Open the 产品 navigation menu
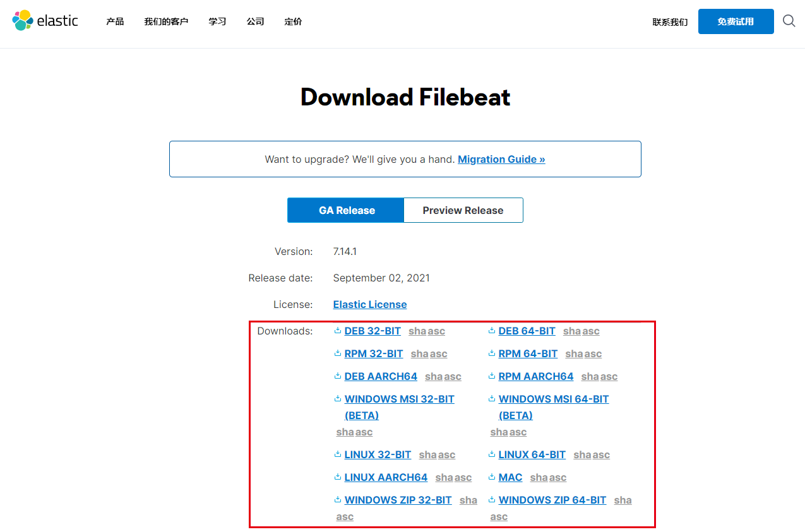The height and width of the screenshot is (532, 805). click(x=114, y=21)
